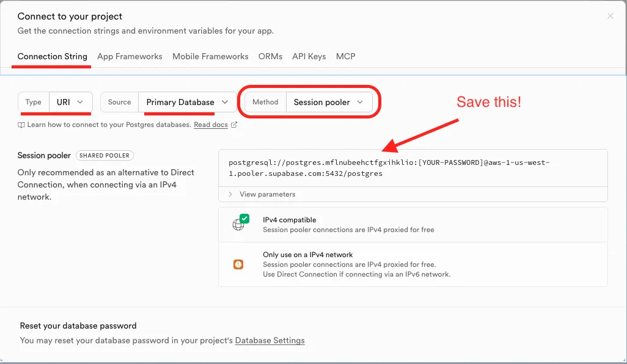
Task: Switch to the App Frameworks tab
Action: coord(130,56)
